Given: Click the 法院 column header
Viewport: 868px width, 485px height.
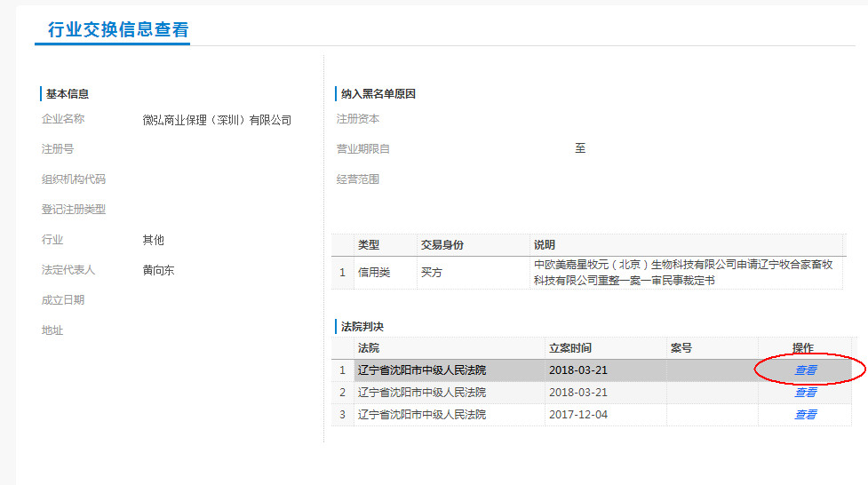Looking at the screenshot, I should point(368,347).
